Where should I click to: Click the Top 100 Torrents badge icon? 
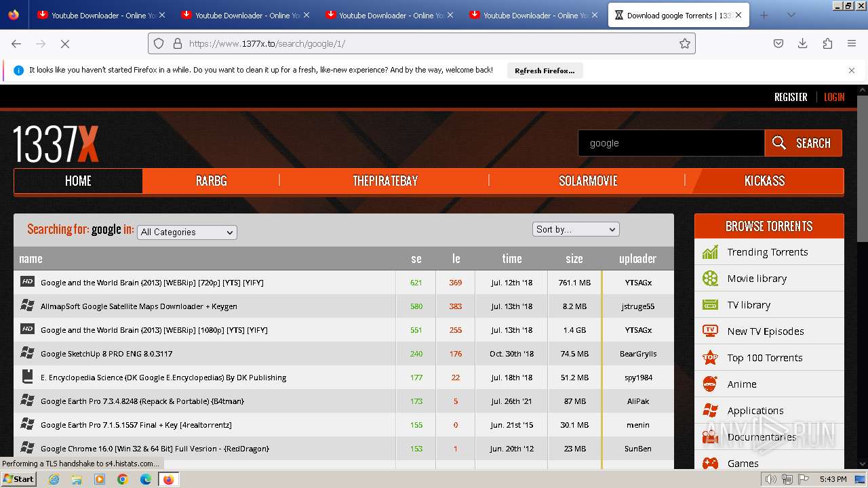(710, 358)
